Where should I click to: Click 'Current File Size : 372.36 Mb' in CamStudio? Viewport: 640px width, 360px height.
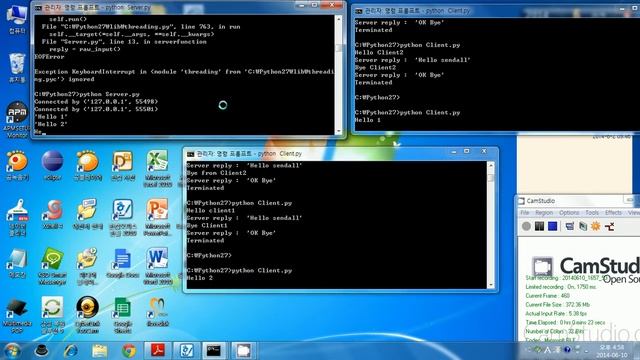click(x=557, y=304)
